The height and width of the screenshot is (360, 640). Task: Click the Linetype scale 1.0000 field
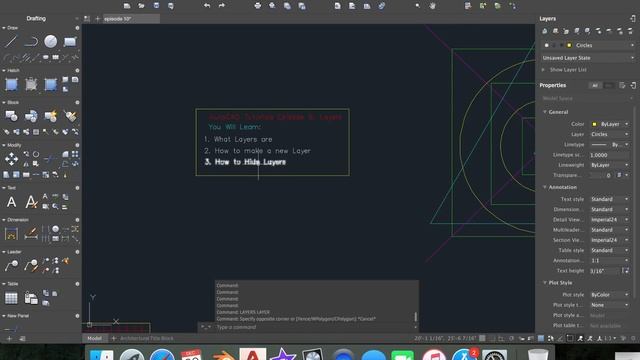[x=610, y=155]
